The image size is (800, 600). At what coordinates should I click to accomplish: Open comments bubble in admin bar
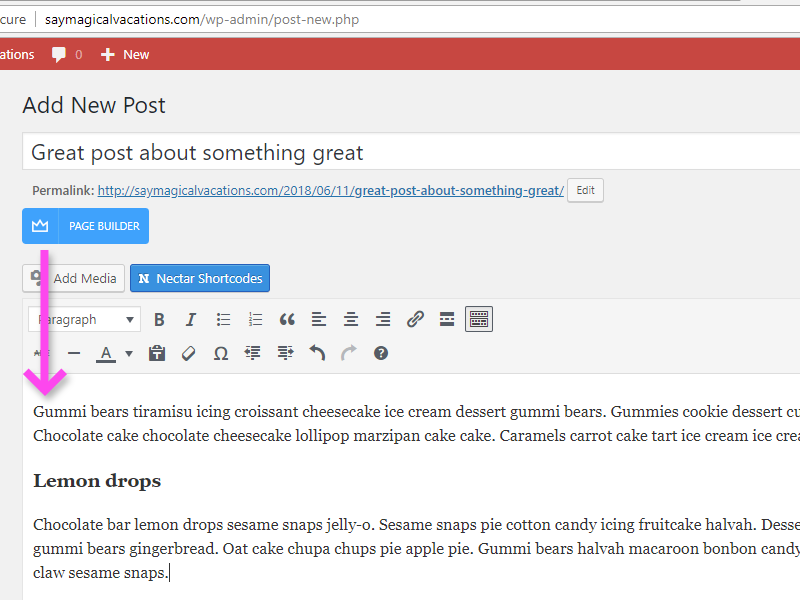pos(67,55)
